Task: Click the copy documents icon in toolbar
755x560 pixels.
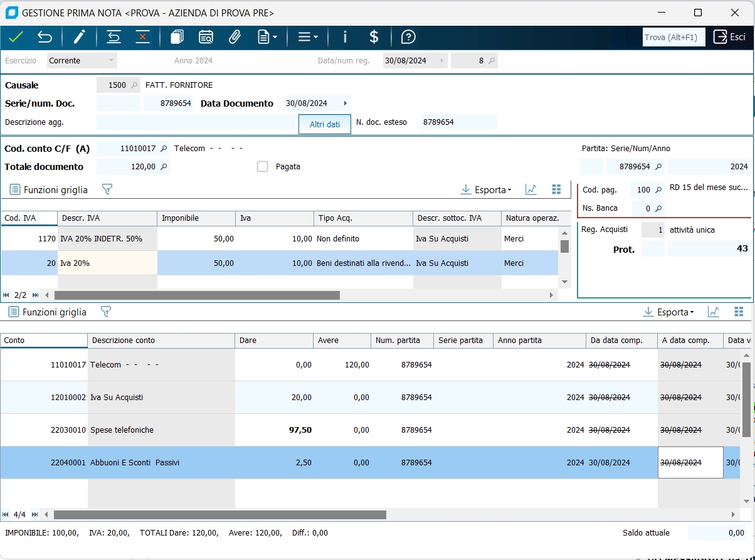Action: point(177,37)
